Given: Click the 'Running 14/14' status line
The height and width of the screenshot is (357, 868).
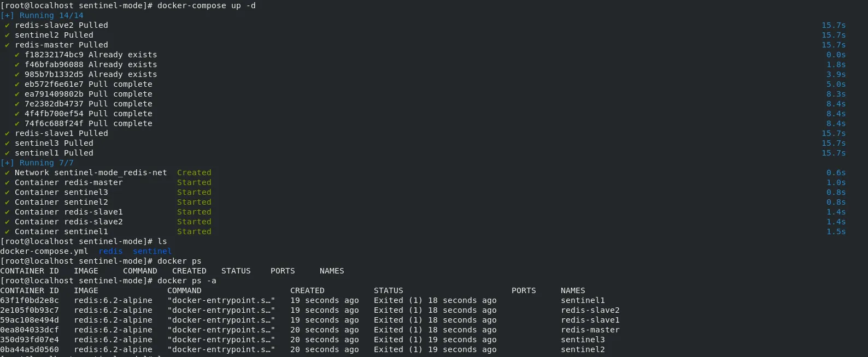Looking at the screenshot, I should coord(42,15).
